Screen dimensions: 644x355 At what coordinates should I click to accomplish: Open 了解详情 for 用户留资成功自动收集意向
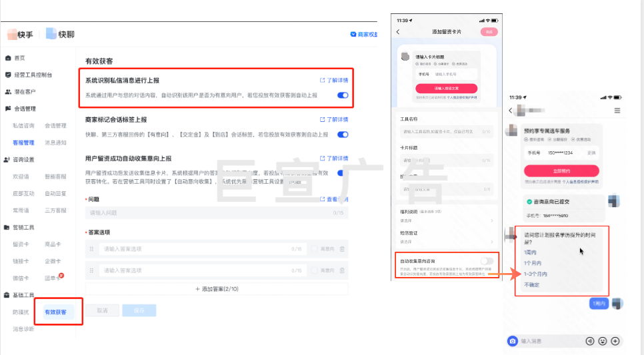[x=334, y=159]
